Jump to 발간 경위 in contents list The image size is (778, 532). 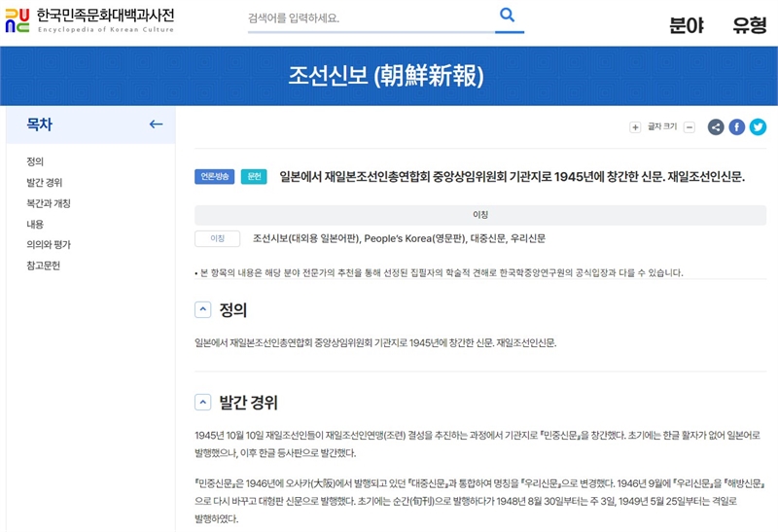(44, 183)
